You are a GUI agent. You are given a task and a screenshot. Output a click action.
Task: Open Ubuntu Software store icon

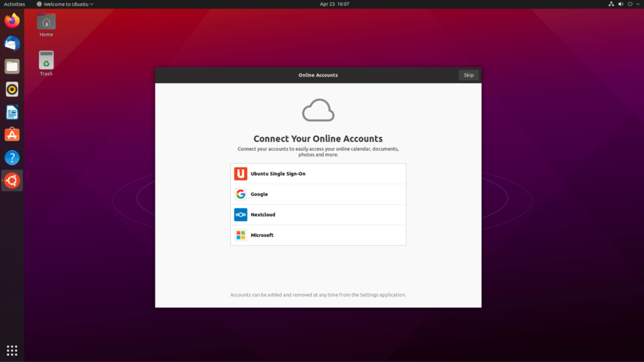[x=12, y=134]
